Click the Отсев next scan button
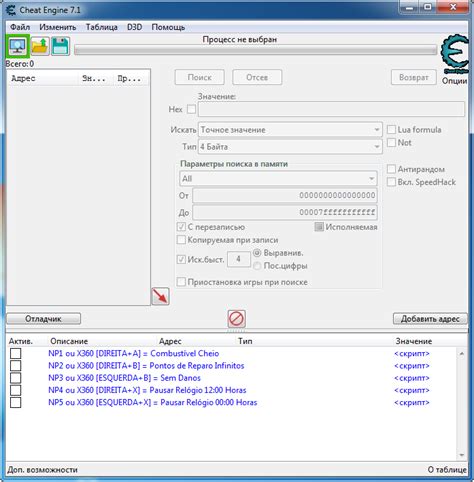The width and height of the screenshot is (474, 482). click(257, 77)
